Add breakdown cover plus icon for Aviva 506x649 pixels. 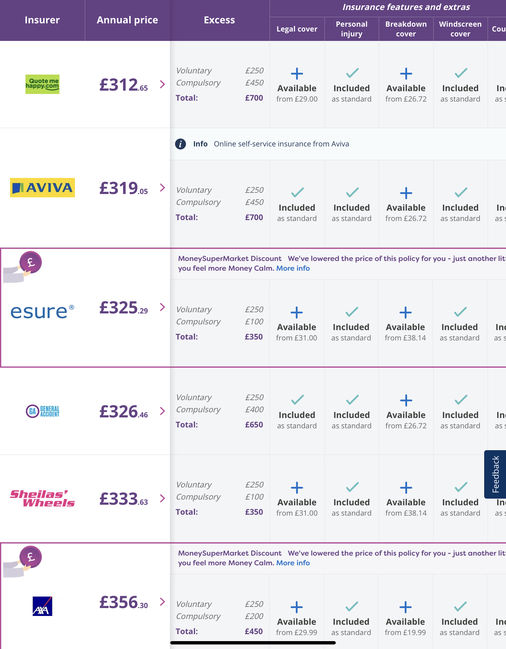pos(406,193)
